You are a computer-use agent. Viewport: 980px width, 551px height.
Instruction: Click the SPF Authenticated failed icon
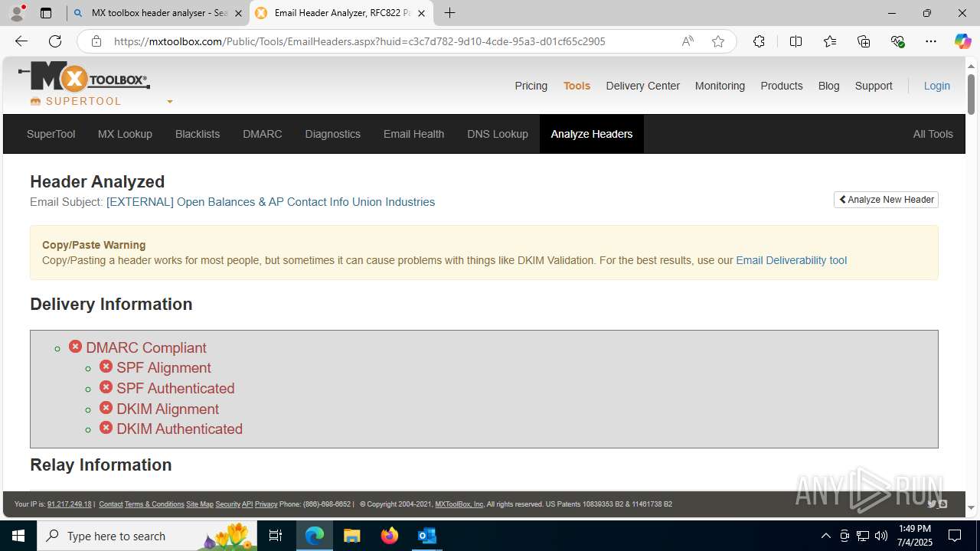click(x=106, y=387)
